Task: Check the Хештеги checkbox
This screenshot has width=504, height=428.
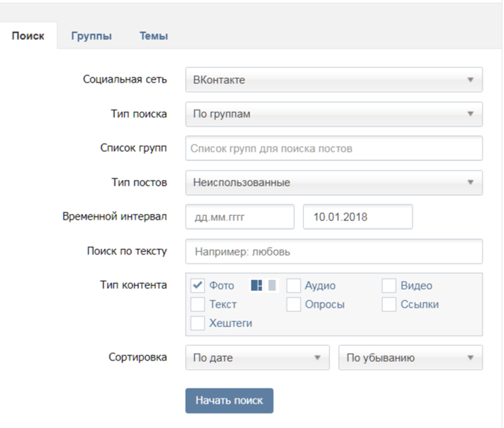Action: [197, 323]
